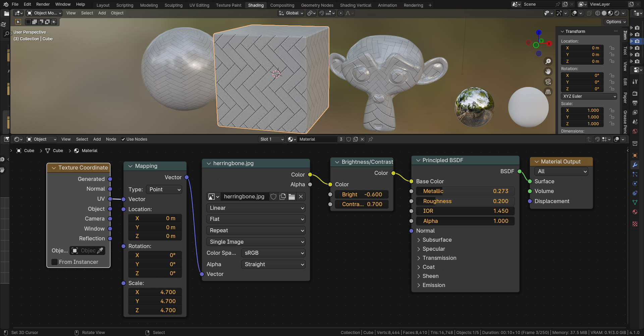Click the red X axis on navigation gizmo
Image resolution: width=644 pixels, height=336 pixels.
coord(549,44)
